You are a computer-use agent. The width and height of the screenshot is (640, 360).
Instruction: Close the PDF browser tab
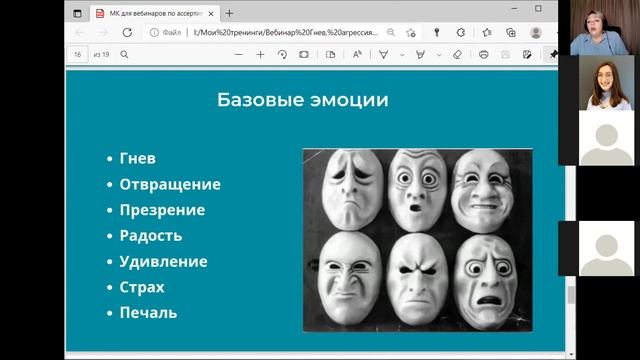pos(211,14)
